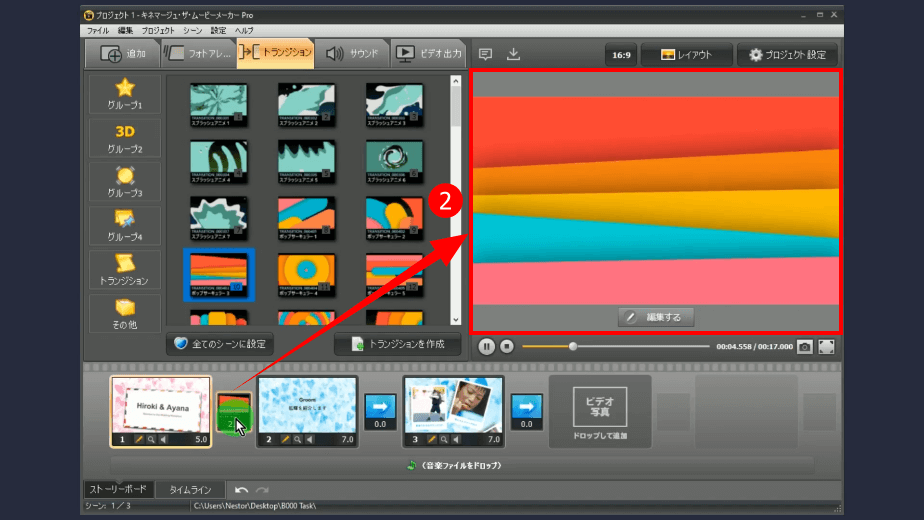Open the レイアウト layout options
Image resolution: width=924 pixels, height=520 pixels.
coord(685,55)
